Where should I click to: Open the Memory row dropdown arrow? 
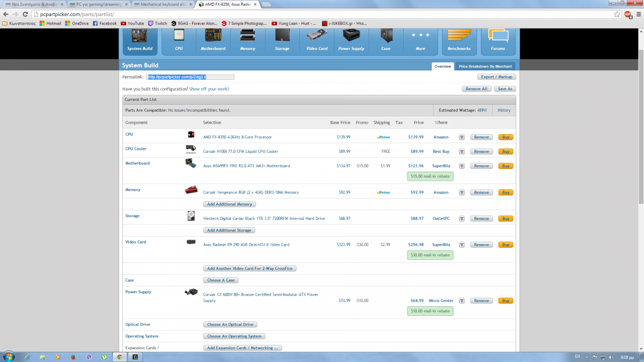tap(462, 193)
